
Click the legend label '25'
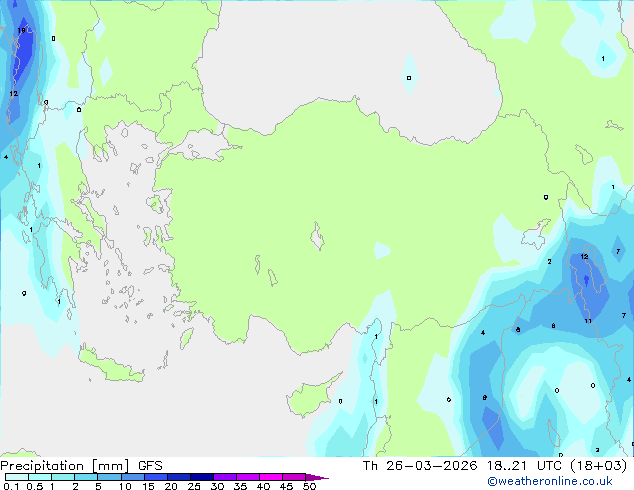tap(194, 486)
